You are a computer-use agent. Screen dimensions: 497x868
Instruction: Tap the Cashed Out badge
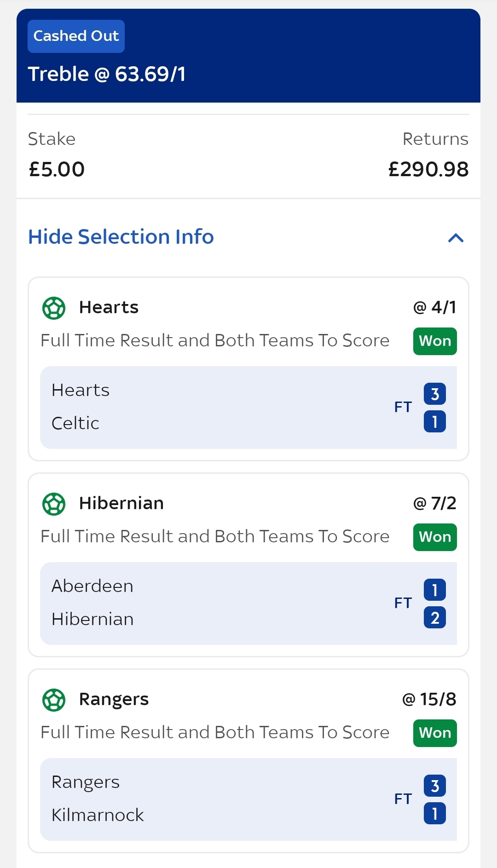pyautogui.click(x=76, y=36)
